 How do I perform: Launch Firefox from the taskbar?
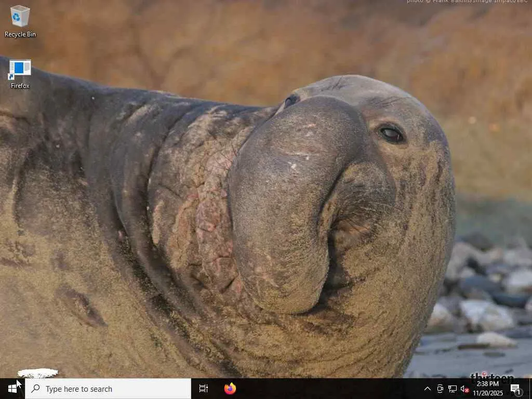230,389
